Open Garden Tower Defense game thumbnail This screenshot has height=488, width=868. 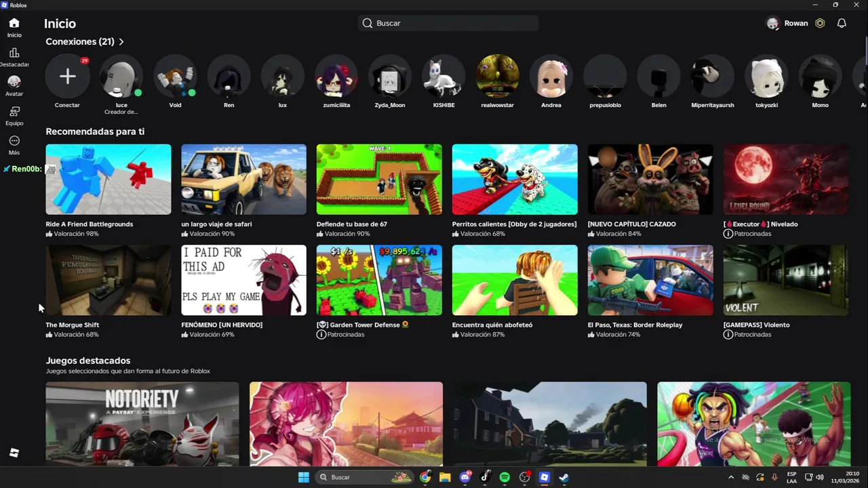[379, 280]
